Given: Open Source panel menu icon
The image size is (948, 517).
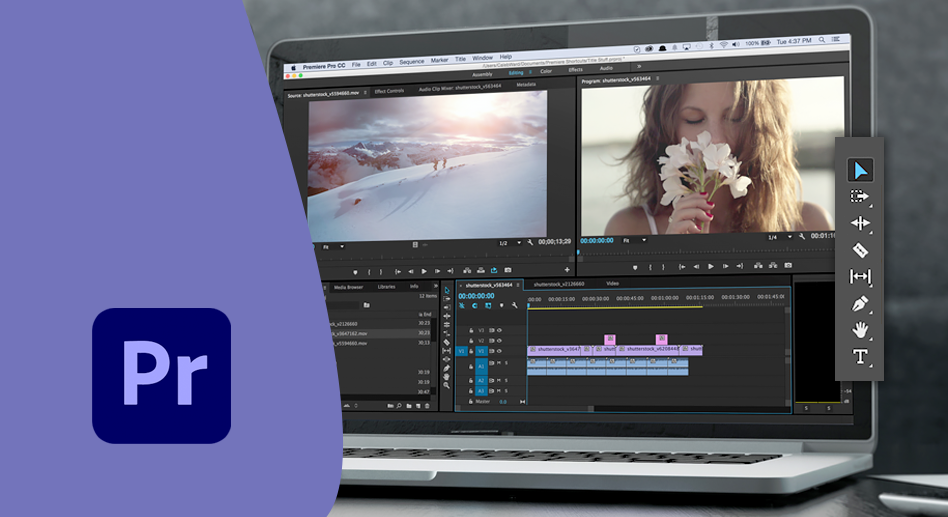Looking at the screenshot, I should point(365,93).
